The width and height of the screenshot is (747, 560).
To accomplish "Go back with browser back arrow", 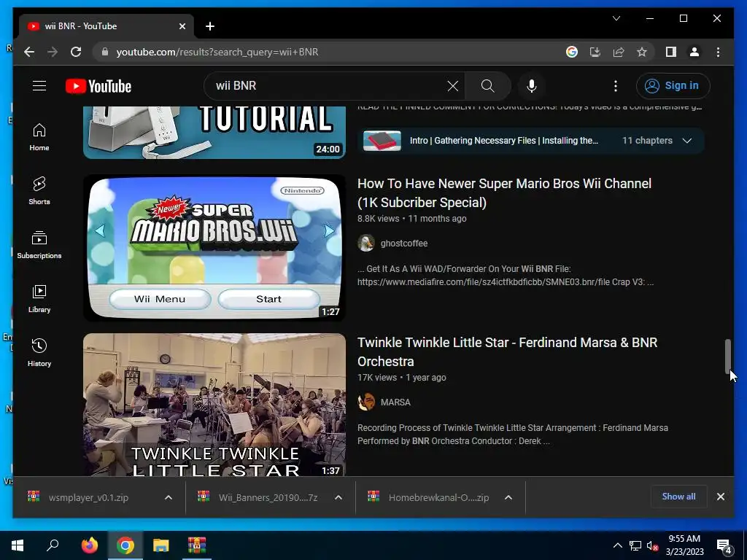I will [x=29, y=52].
